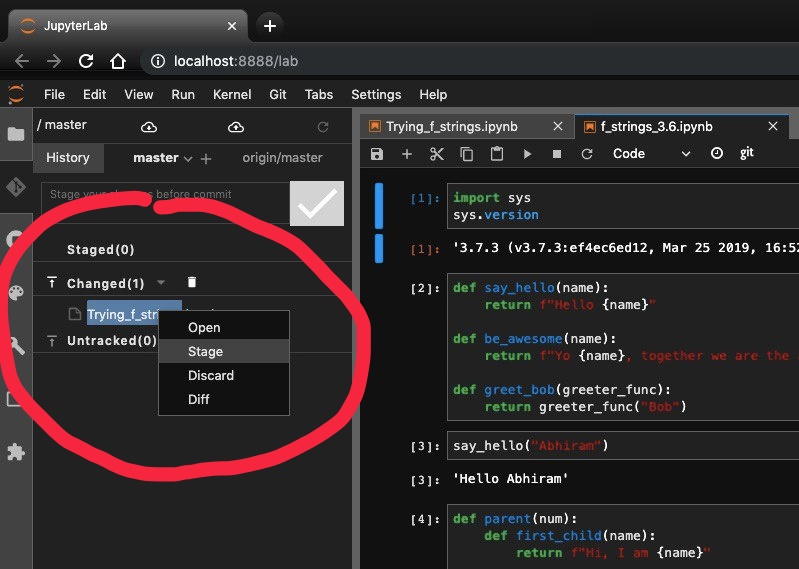The height and width of the screenshot is (569, 799).
Task: Run the selected cell with the play icon
Action: coord(527,154)
